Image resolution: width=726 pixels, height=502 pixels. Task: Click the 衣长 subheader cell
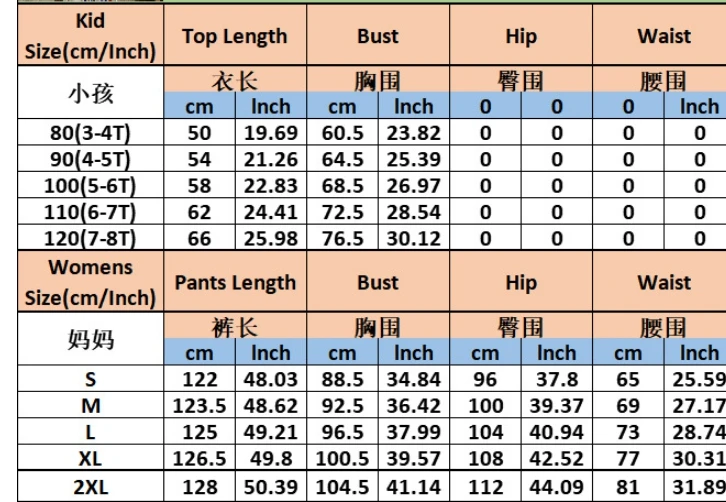tap(235, 80)
